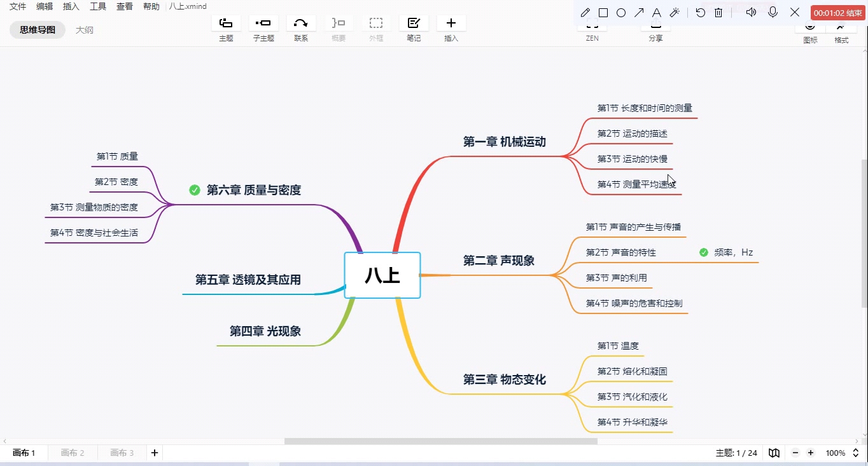Open the 插入 menu in menu bar
Image resolution: width=868 pixels, height=466 pixels.
pos(71,6)
